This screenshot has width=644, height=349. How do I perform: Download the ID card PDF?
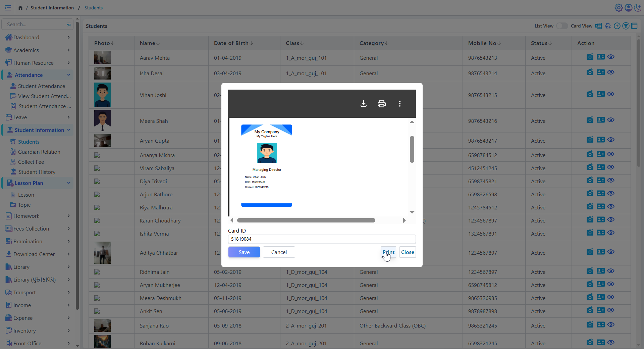pyautogui.click(x=364, y=104)
